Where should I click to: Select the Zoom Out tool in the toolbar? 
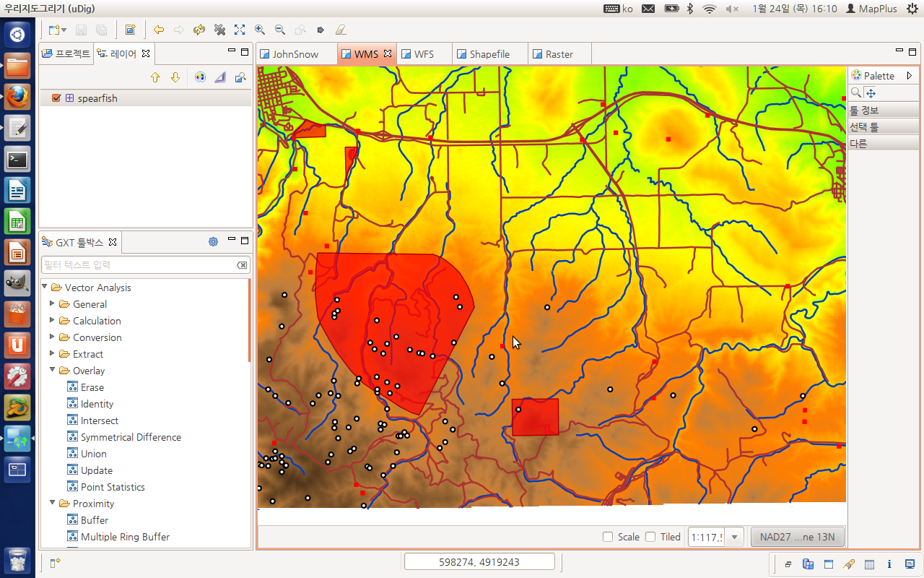279,30
